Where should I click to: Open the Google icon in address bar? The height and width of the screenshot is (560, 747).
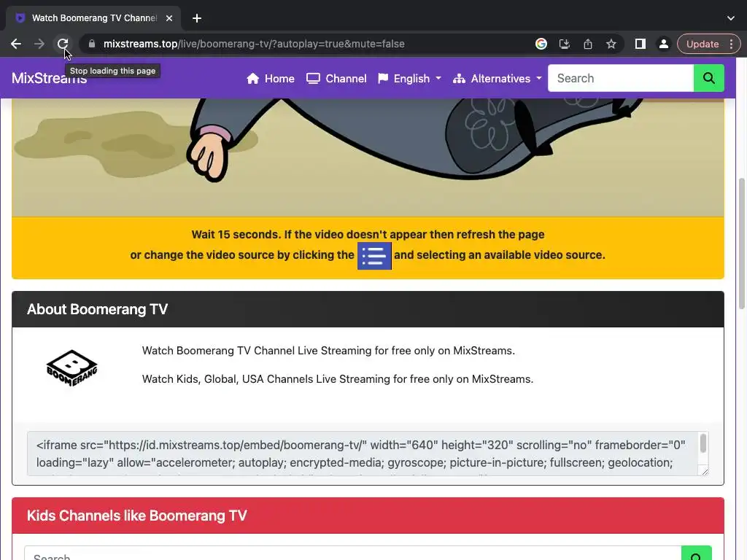click(x=541, y=44)
